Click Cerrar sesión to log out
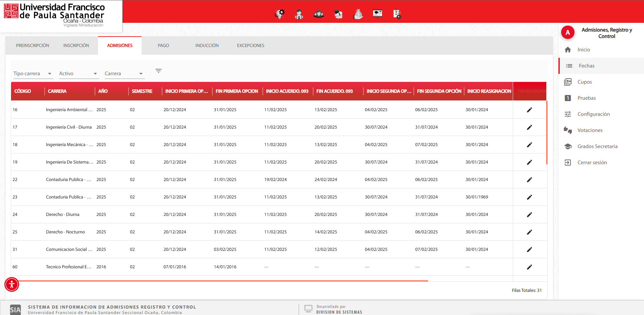644x315 pixels. tap(592, 163)
